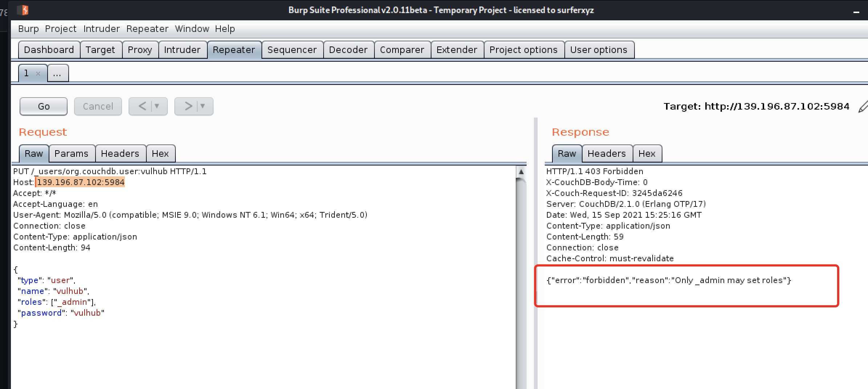Click the Cancel button
This screenshot has height=389, width=868.
98,106
